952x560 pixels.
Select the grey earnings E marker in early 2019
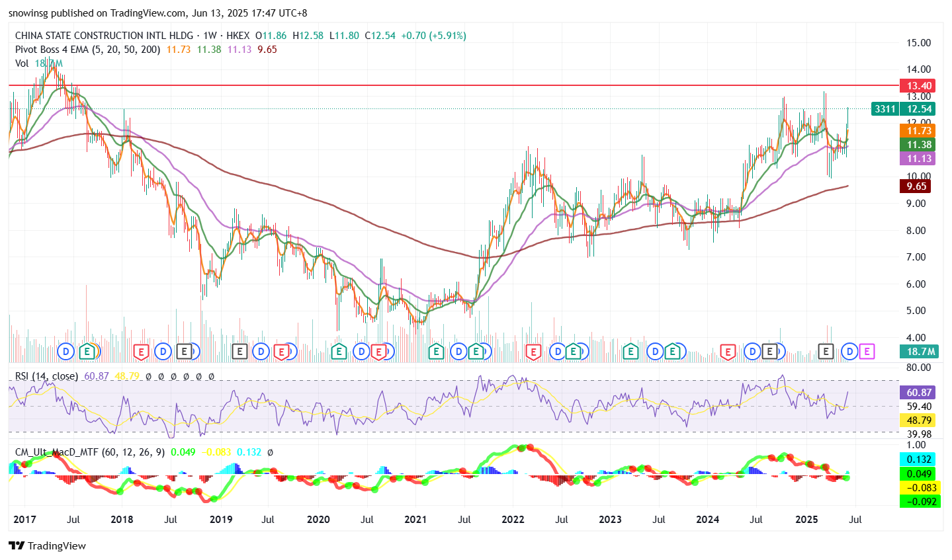[239, 351]
